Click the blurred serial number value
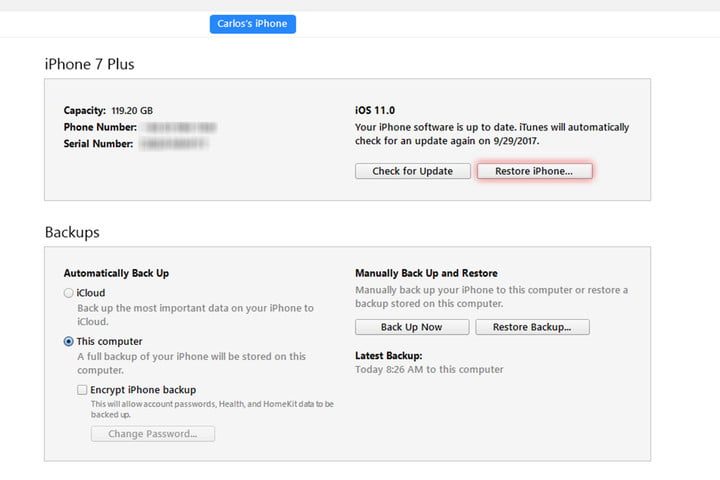Viewport: 720px width, 480px height. 174,145
